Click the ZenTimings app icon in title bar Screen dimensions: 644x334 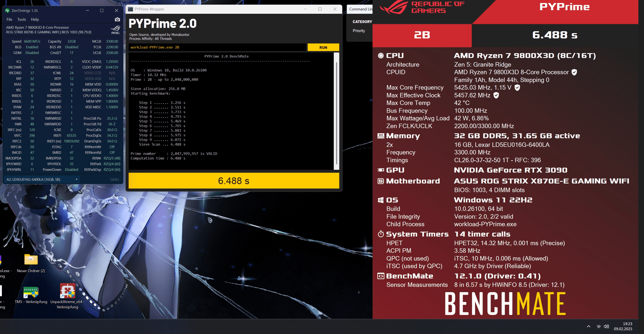pos(7,11)
